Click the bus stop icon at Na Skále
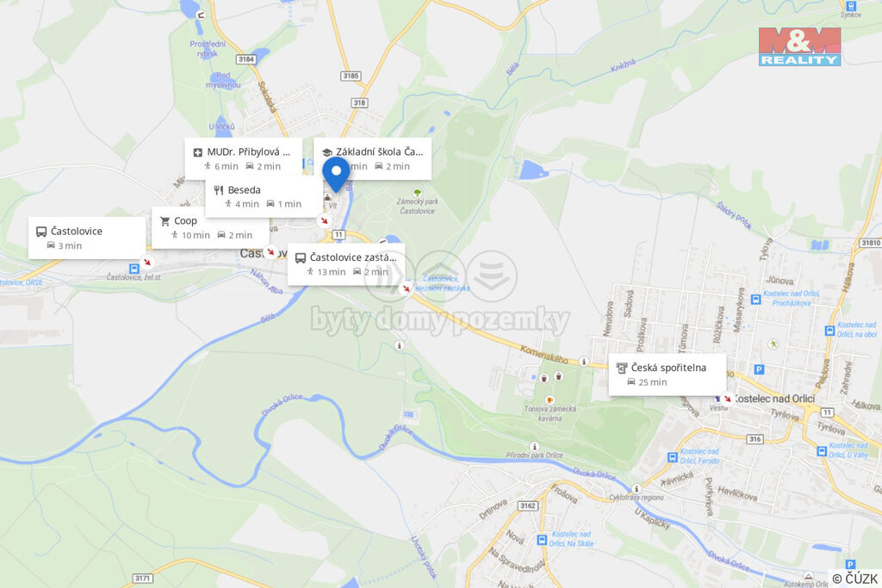 click(x=541, y=540)
